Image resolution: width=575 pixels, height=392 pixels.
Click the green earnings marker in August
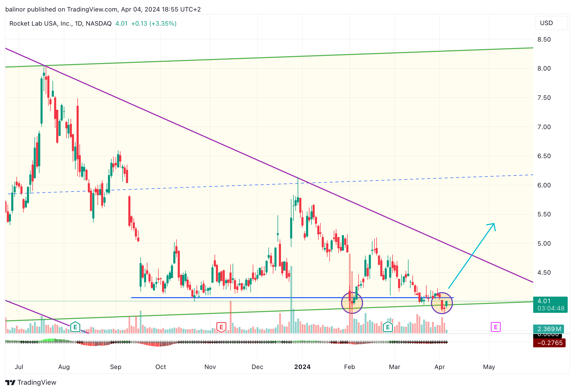tap(75, 327)
